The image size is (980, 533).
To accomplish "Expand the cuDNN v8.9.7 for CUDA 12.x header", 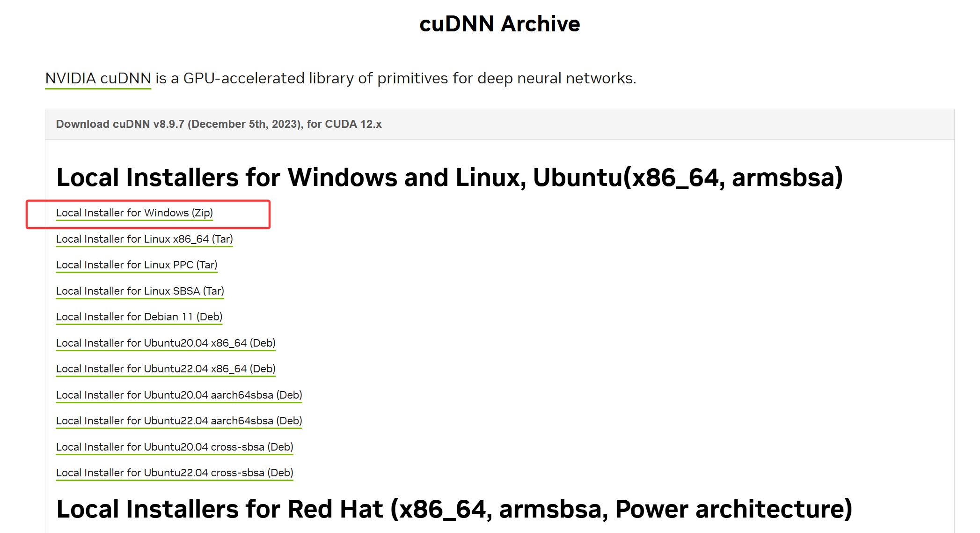I will click(x=219, y=124).
